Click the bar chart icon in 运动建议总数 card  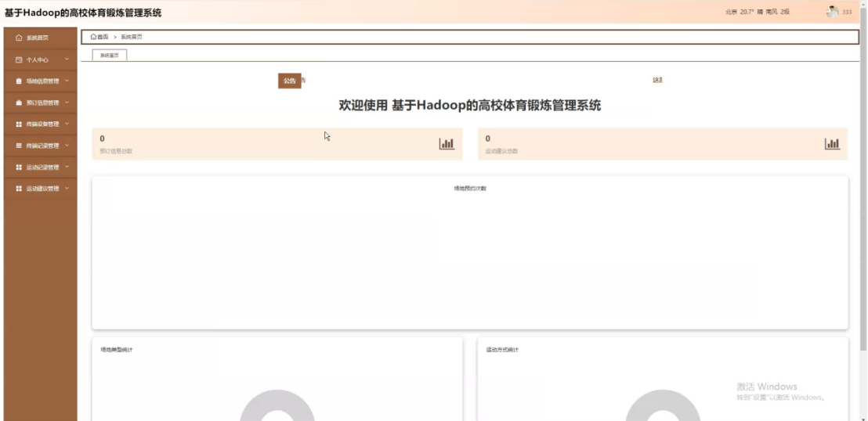pyautogui.click(x=832, y=144)
